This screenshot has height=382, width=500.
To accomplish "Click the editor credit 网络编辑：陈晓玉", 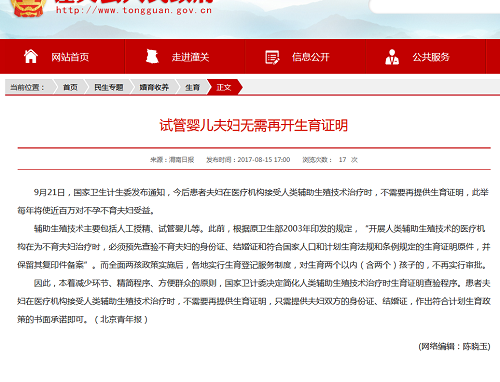I will (x=454, y=346).
